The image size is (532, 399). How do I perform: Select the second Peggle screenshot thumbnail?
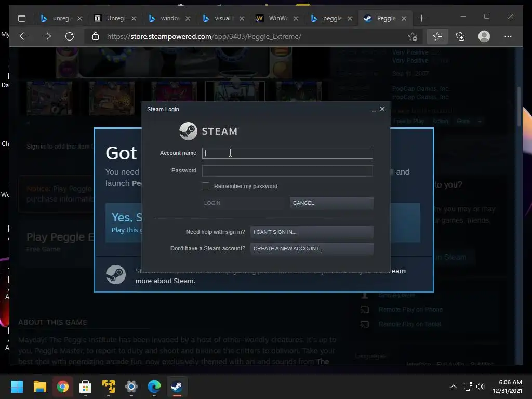[x=112, y=98]
